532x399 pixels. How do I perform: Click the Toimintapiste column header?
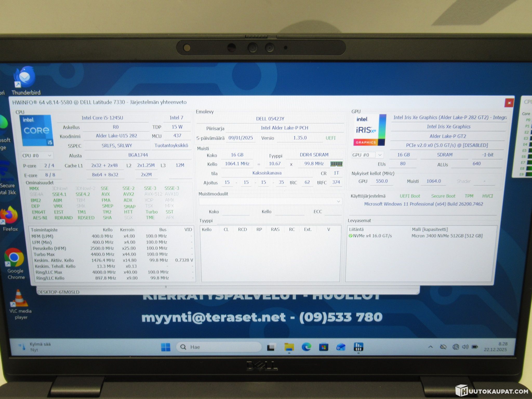(44, 230)
